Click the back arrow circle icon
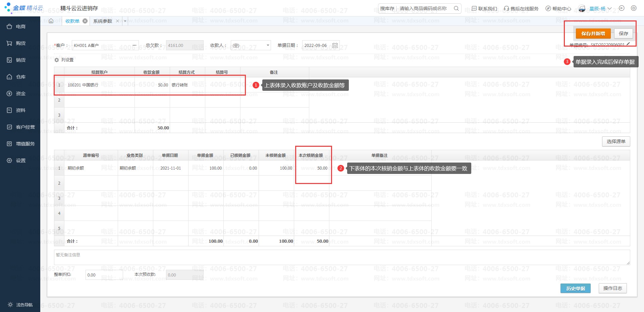Image resolution: width=644 pixels, height=312 pixels. pos(622,8)
